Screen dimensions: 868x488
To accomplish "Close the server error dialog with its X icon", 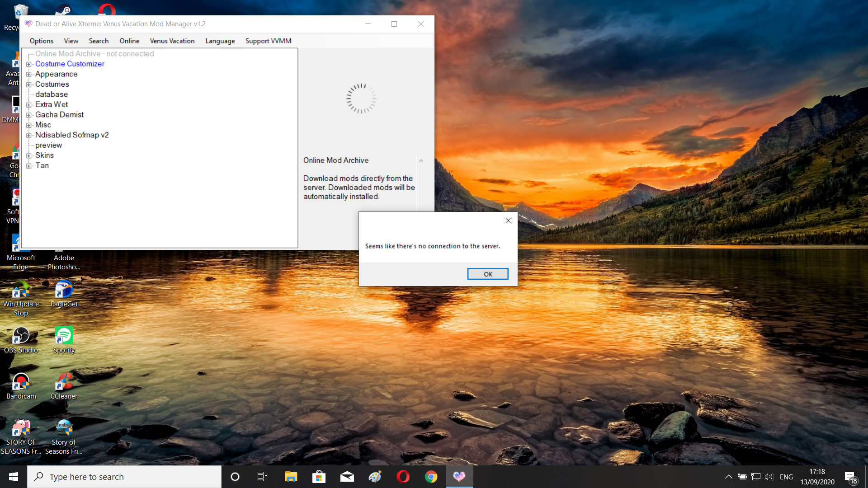I will [508, 221].
